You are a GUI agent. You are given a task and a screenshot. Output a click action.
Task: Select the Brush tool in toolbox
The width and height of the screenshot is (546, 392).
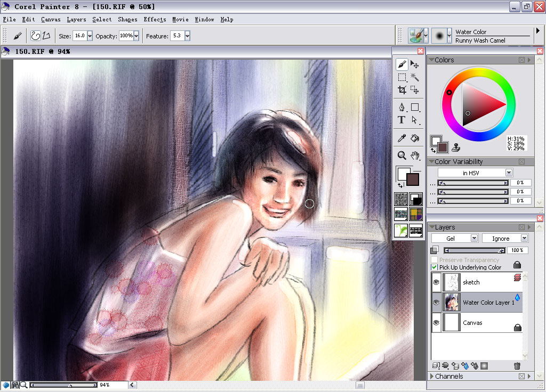pyautogui.click(x=402, y=64)
